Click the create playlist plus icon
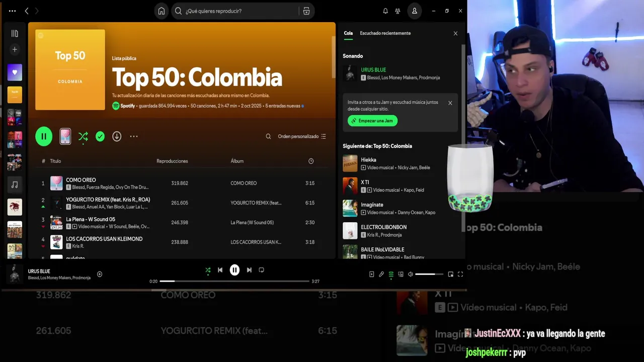Viewport: 644px width, 362px height. tap(15, 49)
